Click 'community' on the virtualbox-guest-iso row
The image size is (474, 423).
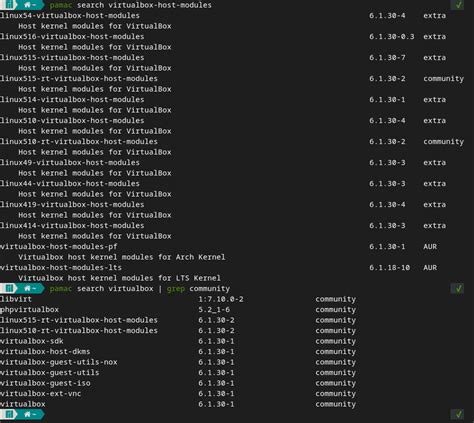tap(335, 383)
